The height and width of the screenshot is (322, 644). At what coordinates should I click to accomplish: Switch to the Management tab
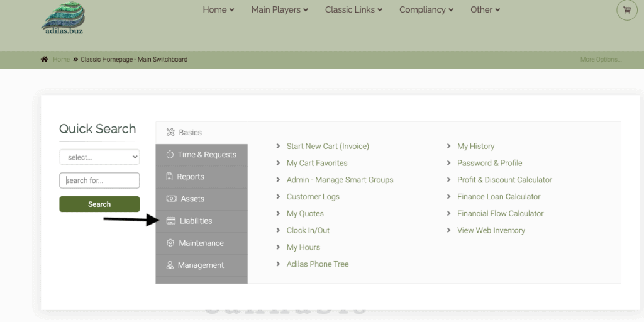[x=202, y=265]
